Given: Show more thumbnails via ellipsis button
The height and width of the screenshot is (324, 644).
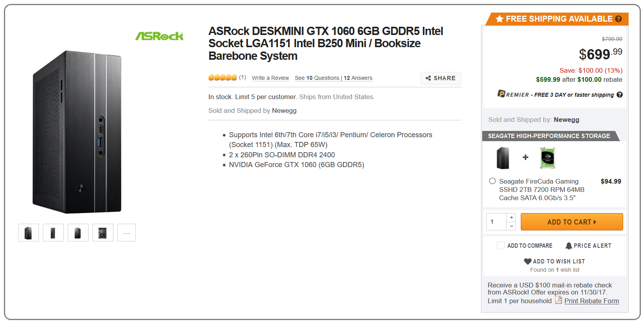Looking at the screenshot, I should [126, 233].
